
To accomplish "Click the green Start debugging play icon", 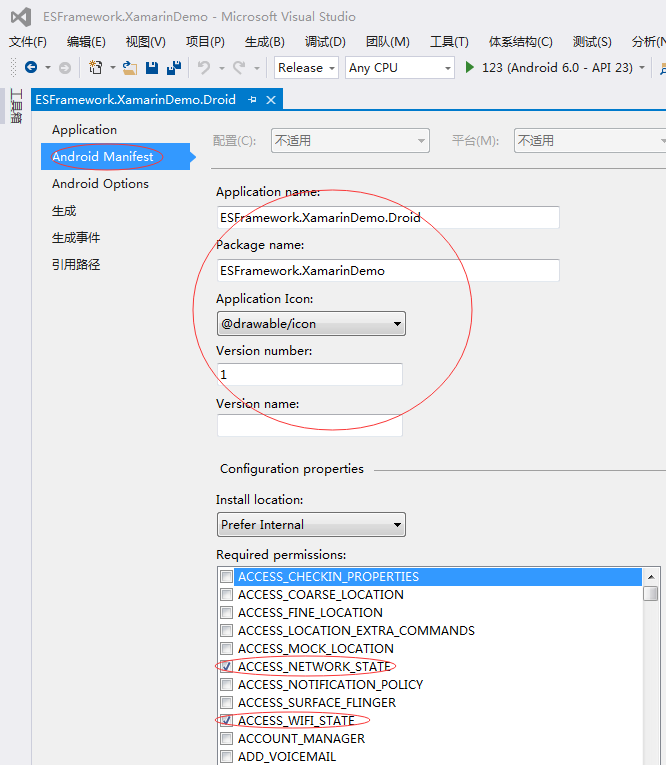I will coord(469,68).
